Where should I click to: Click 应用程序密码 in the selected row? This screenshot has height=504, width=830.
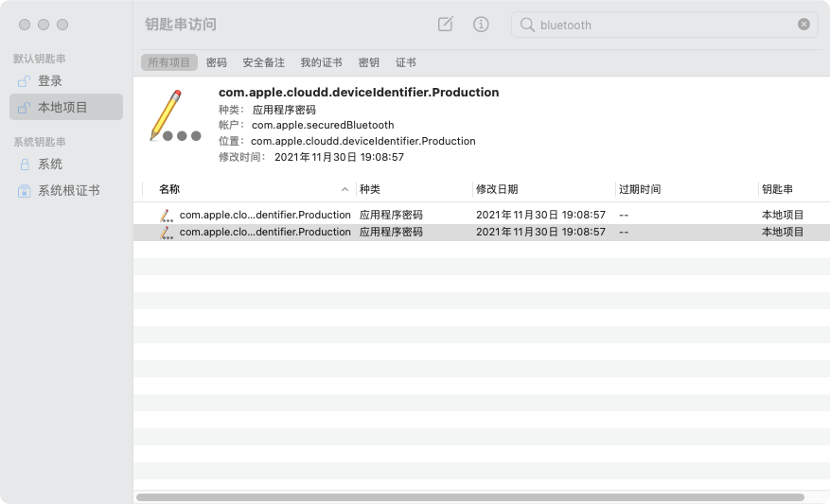(391, 232)
